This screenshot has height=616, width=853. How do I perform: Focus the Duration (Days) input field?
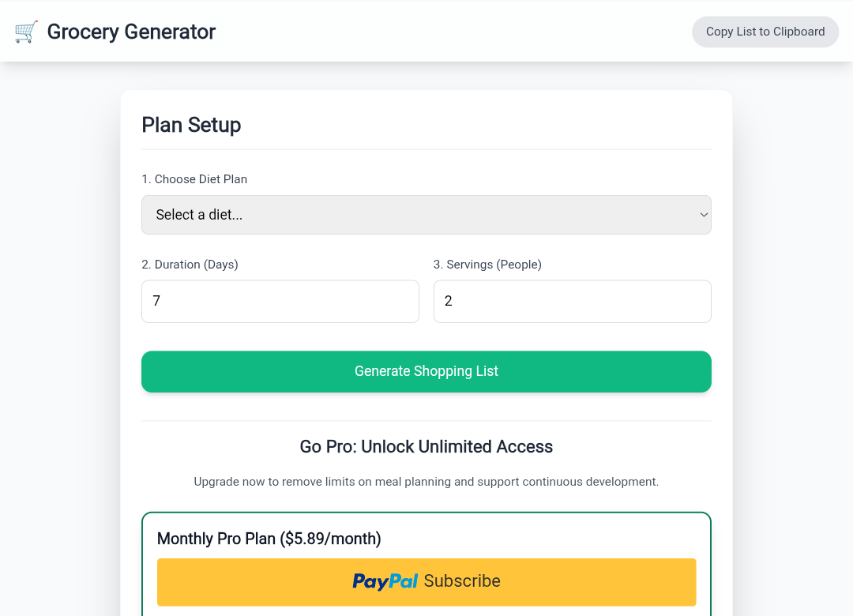(280, 301)
